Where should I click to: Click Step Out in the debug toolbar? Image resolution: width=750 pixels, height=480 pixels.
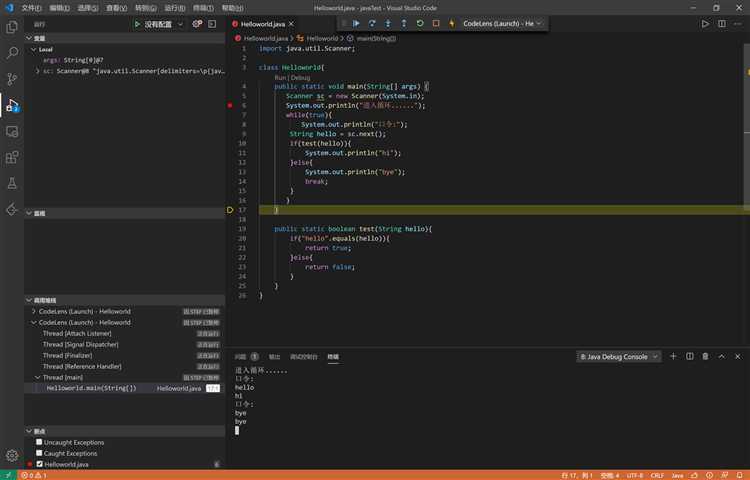[x=404, y=23]
